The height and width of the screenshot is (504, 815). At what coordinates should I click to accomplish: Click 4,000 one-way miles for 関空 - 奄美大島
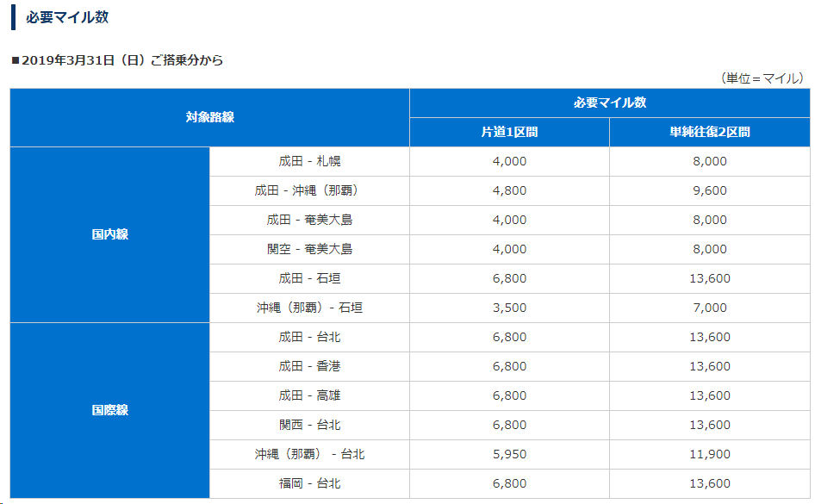click(509, 249)
